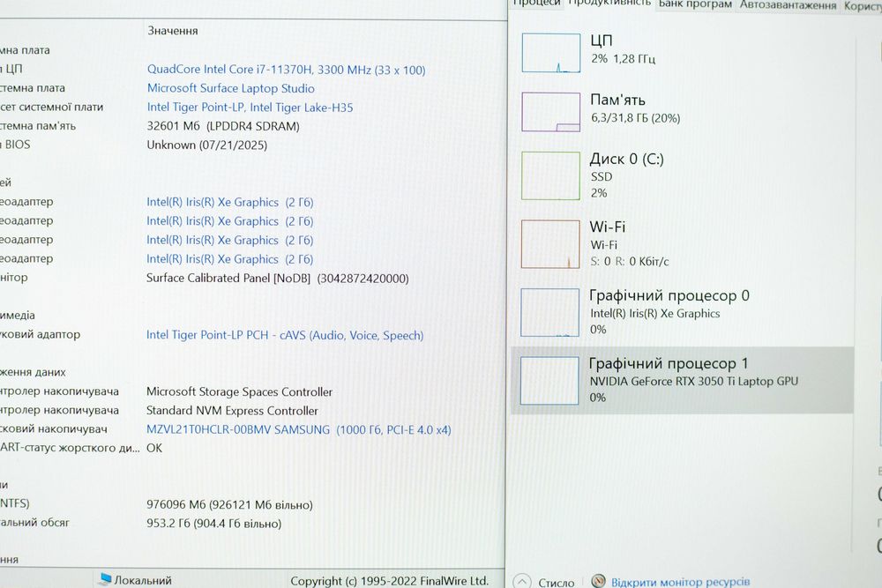882x588 pixels.
Task: Switch to the Продуктивність tab
Action: point(609,4)
